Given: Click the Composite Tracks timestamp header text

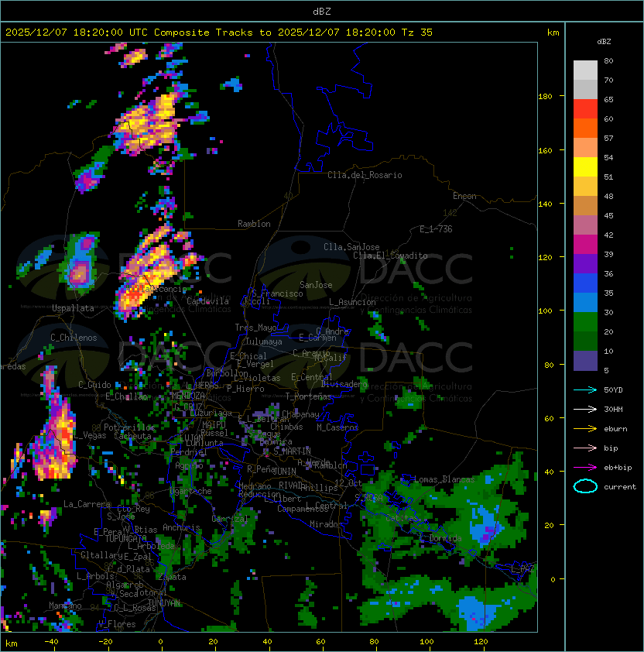Looking at the screenshot, I should (219, 33).
